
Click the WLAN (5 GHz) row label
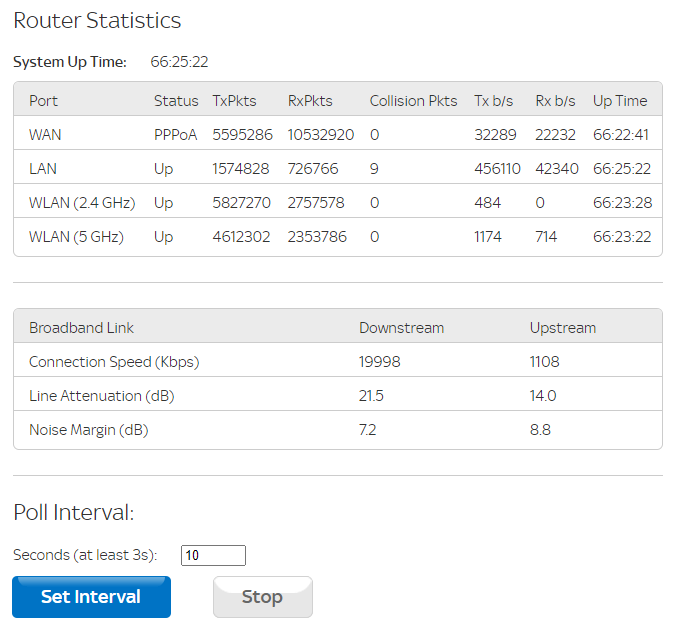pos(76,237)
